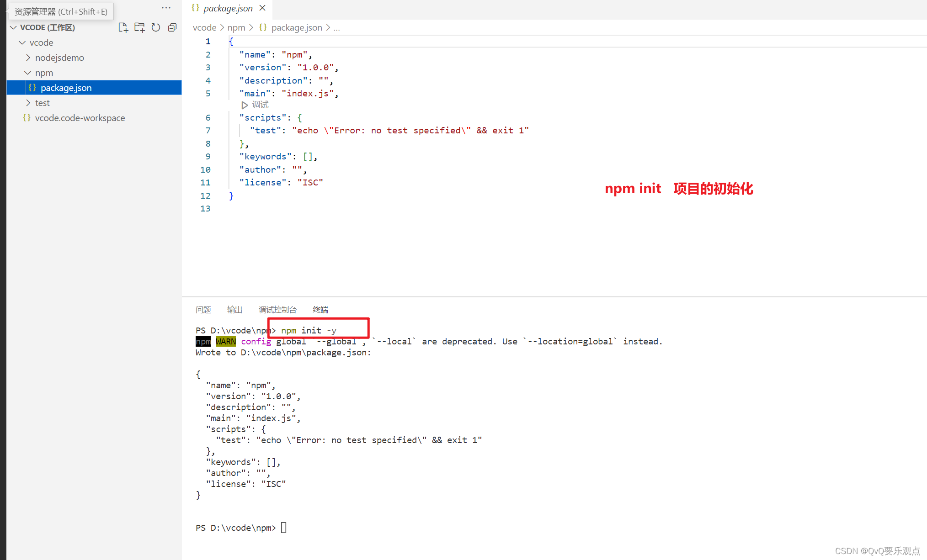
Task: Click line number 1 in editor gutter
Action: click(208, 42)
